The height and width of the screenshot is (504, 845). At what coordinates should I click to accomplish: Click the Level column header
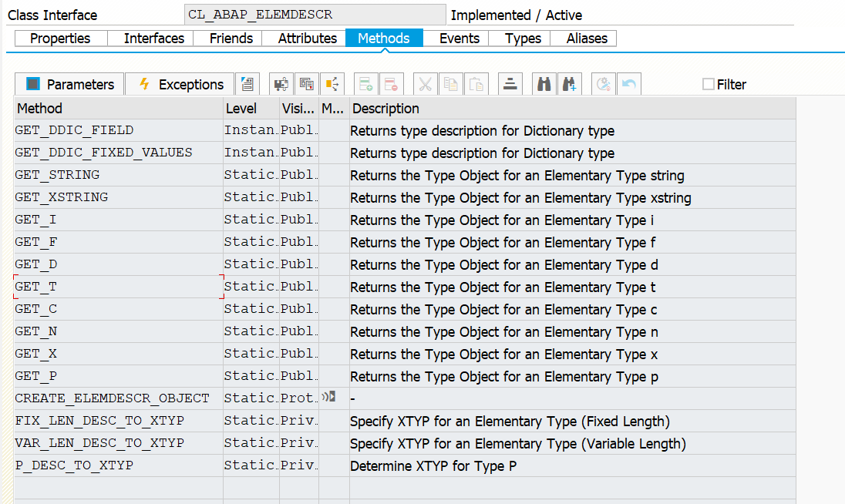click(251, 108)
